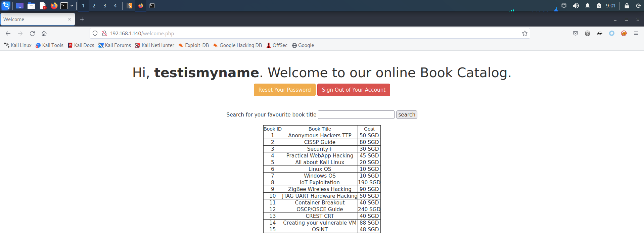Image resolution: width=644 pixels, height=236 pixels.
Task: Click the tracking protection shield icon
Action: point(95,34)
